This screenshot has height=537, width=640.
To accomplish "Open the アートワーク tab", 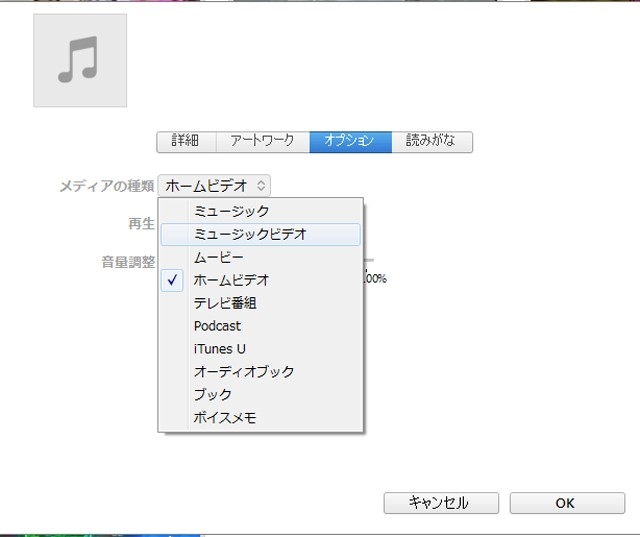I will click(262, 141).
